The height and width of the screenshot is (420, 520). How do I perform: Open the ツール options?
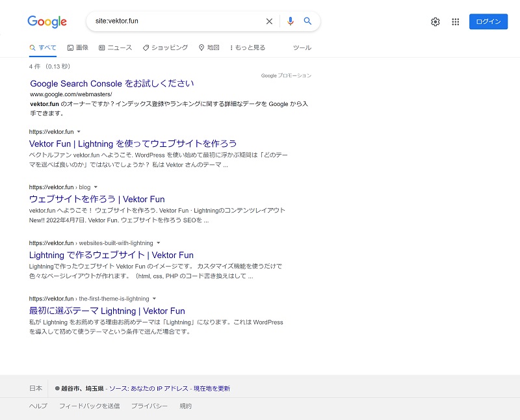303,47
